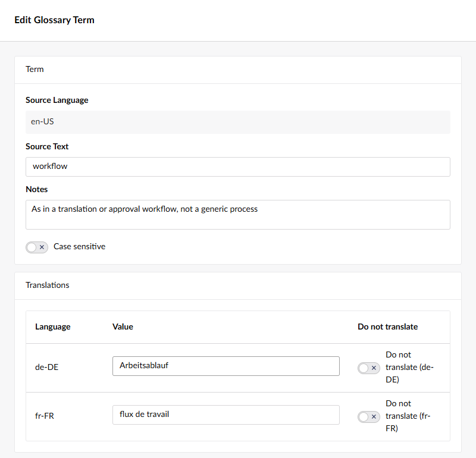The image size is (476, 458).
Task: Select the fr-FR language cell
Action: tap(45, 416)
